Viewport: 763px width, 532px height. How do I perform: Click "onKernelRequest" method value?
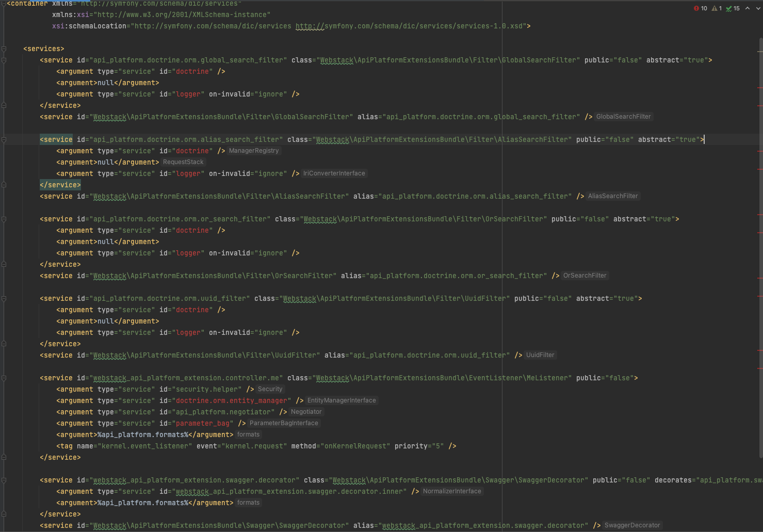pos(355,446)
